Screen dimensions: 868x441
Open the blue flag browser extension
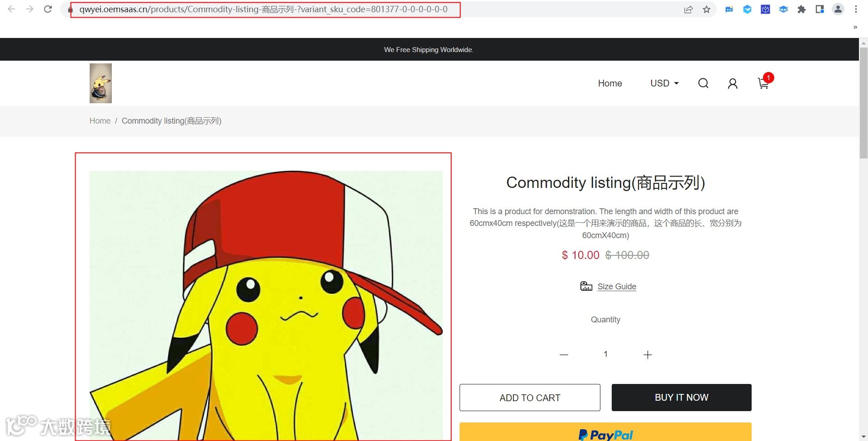[729, 10]
